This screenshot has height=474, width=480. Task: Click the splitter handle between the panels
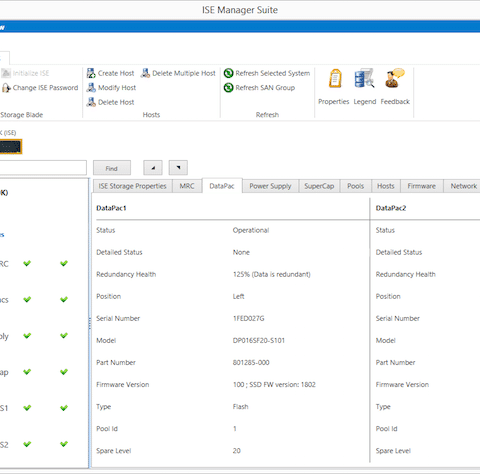pyautogui.click(x=90, y=323)
